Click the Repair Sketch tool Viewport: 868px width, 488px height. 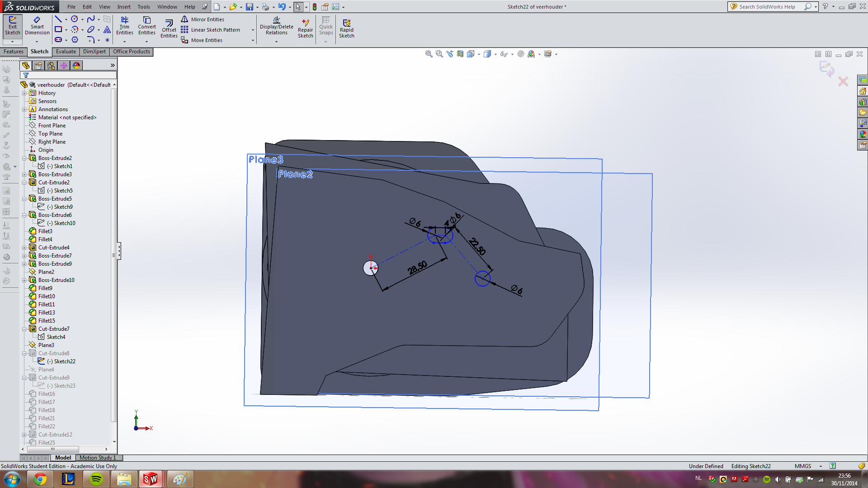pos(305,29)
